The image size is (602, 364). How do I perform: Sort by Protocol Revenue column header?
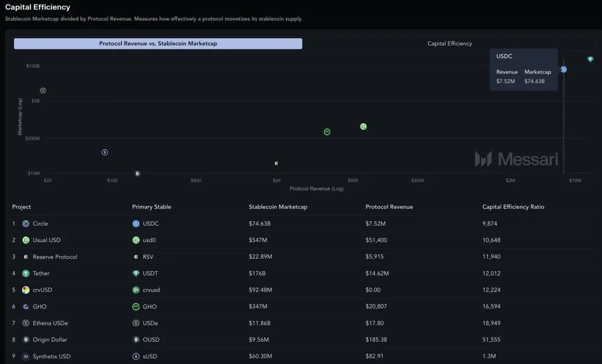[x=389, y=207]
